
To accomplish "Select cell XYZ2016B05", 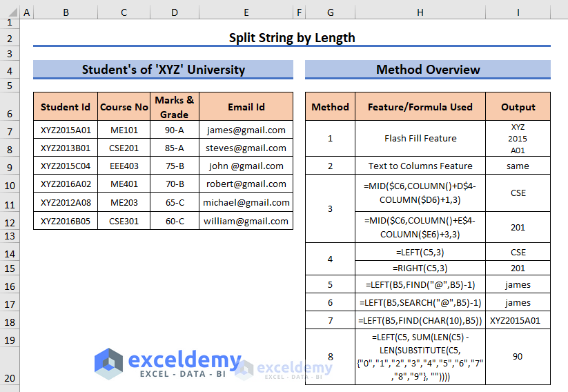I will [x=66, y=221].
